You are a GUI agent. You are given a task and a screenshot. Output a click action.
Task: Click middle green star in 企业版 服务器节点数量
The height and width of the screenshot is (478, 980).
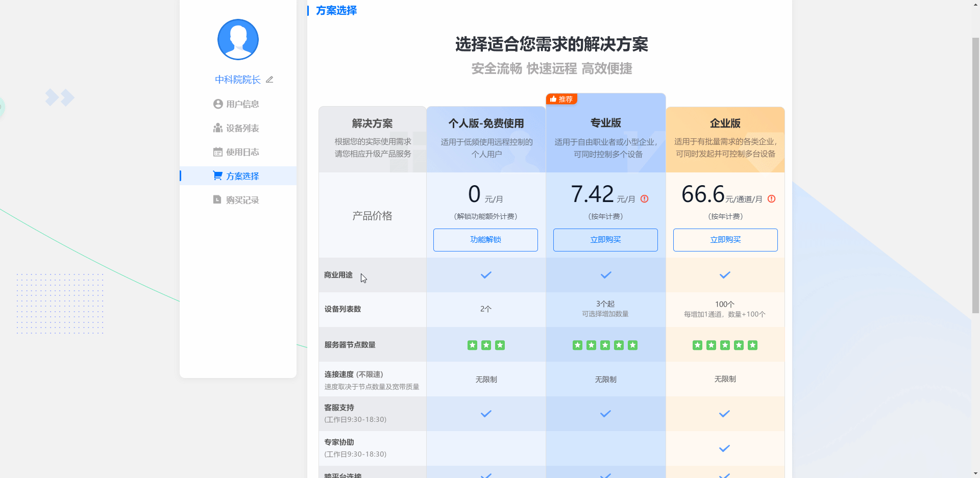point(725,345)
